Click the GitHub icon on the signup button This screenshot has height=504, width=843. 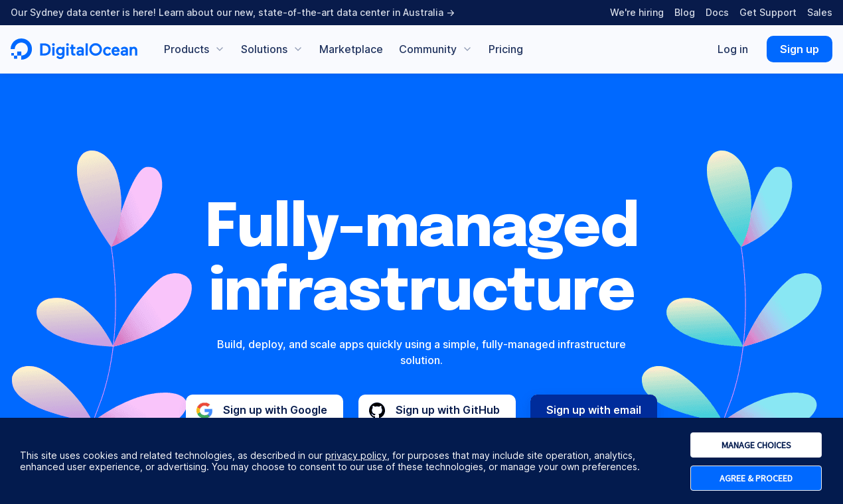click(x=377, y=410)
